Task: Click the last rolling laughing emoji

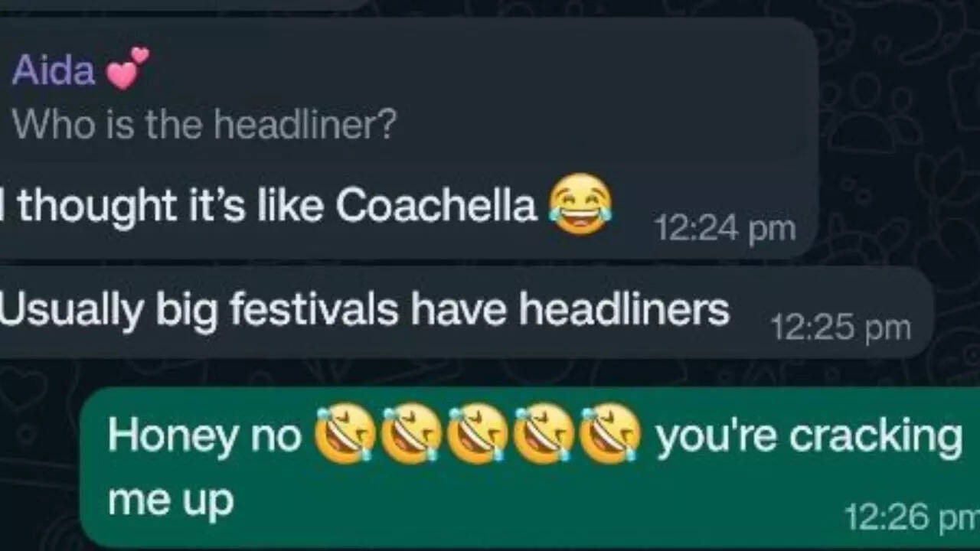Action: click(x=609, y=434)
